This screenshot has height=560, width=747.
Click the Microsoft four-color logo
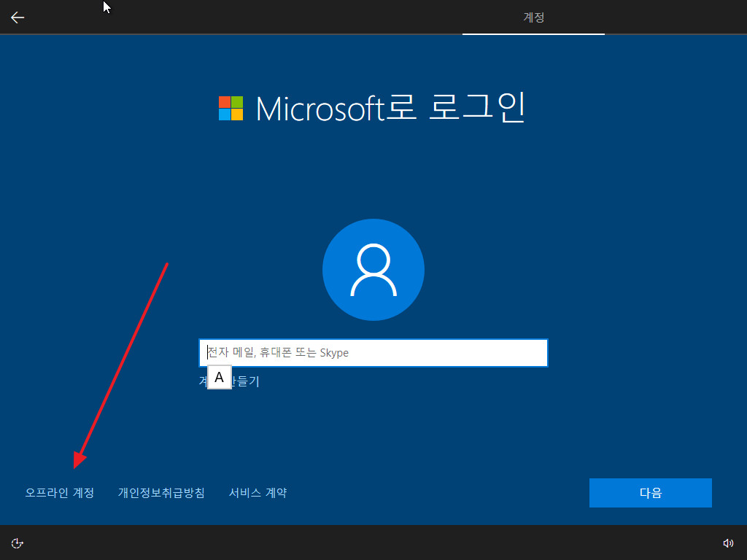[x=231, y=108]
